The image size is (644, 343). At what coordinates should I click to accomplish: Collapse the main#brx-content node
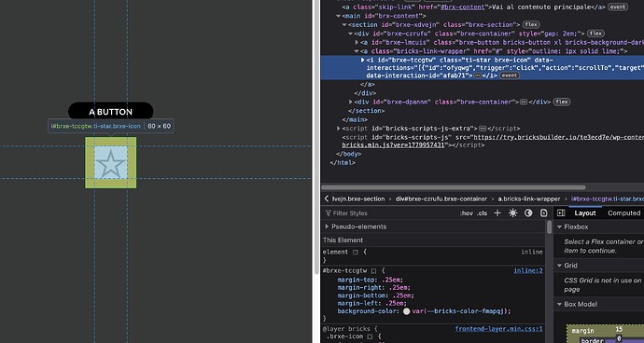point(339,16)
